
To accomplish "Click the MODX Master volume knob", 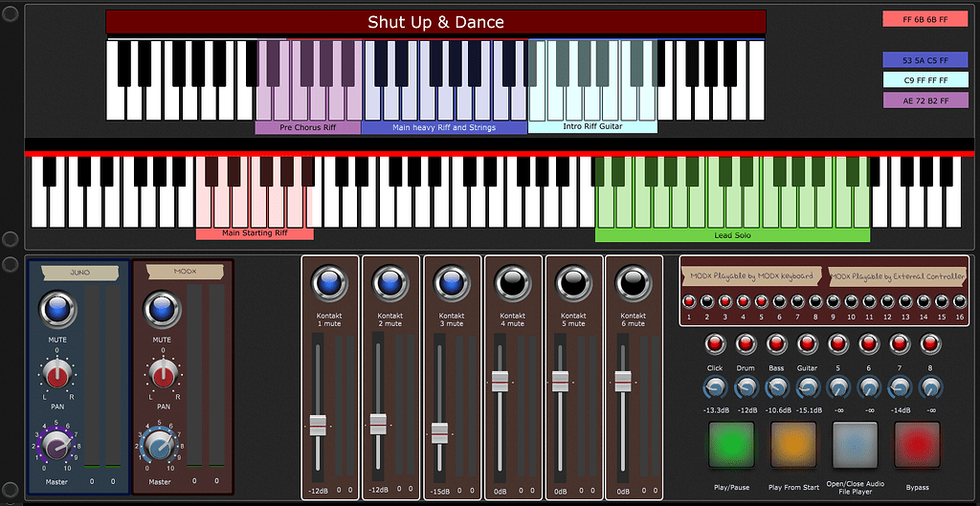I will (159, 444).
